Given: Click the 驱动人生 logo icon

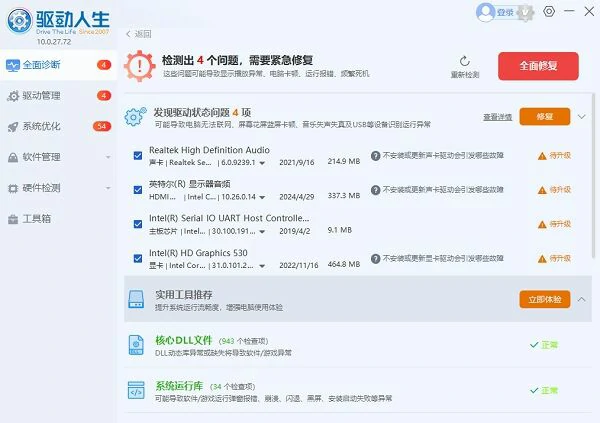Looking at the screenshot, I should tap(19, 20).
